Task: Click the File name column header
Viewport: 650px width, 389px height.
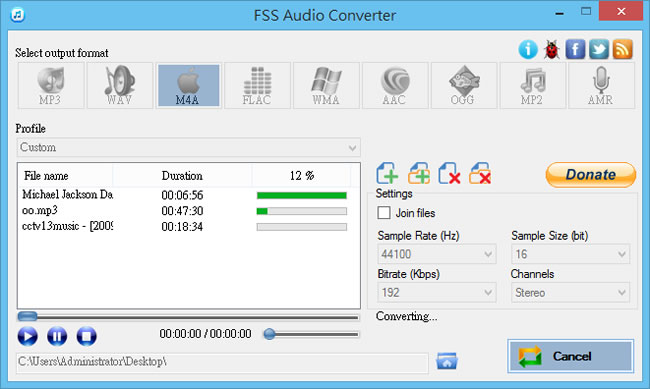Action: pos(65,176)
